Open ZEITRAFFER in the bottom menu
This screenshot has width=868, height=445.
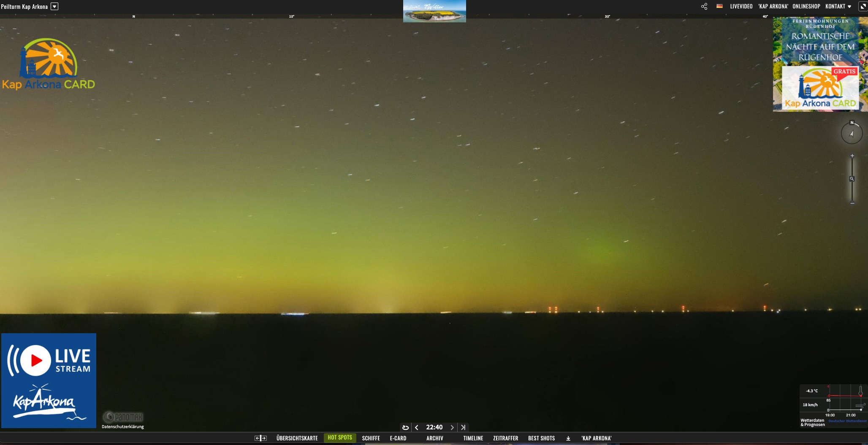[x=505, y=438]
